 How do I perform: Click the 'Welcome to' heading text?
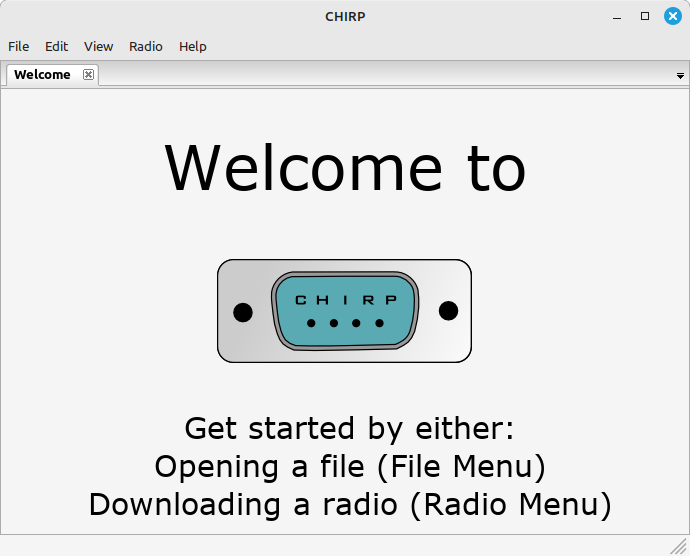[345, 168]
